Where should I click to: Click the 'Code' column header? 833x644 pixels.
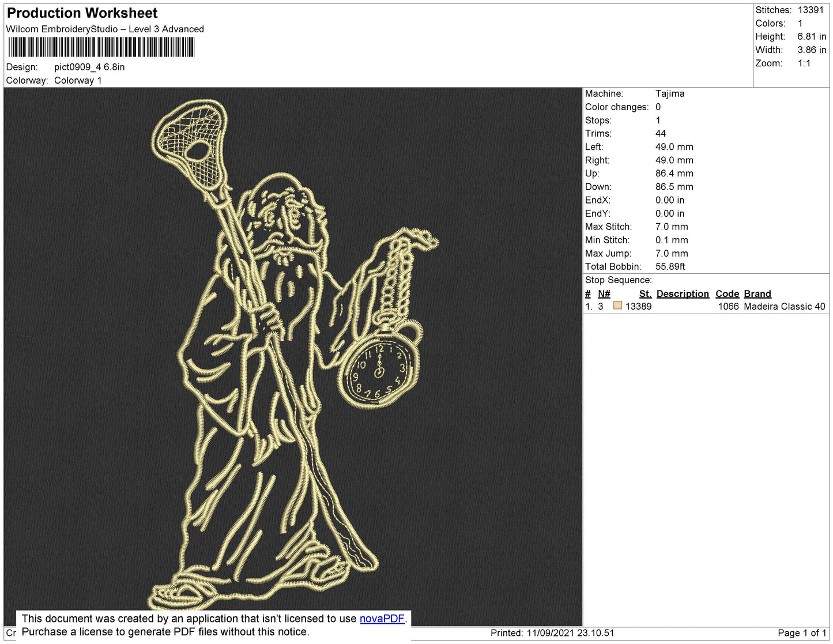tap(728, 293)
